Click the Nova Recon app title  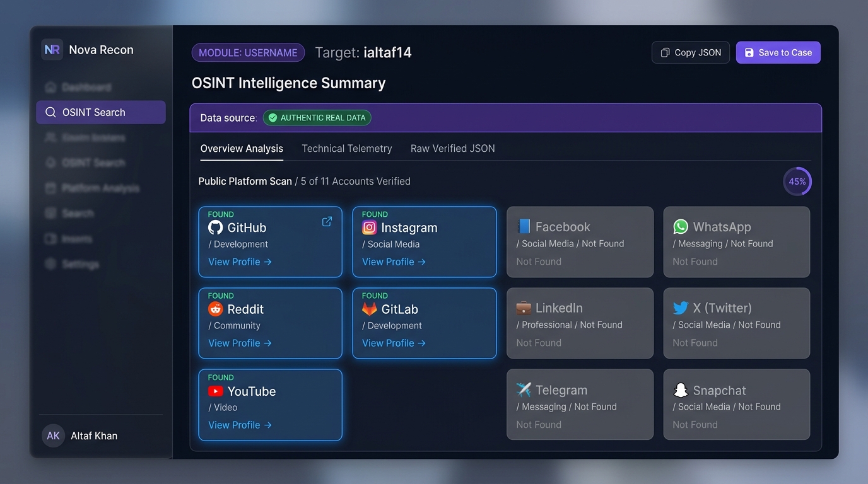[x=102, y=50]
